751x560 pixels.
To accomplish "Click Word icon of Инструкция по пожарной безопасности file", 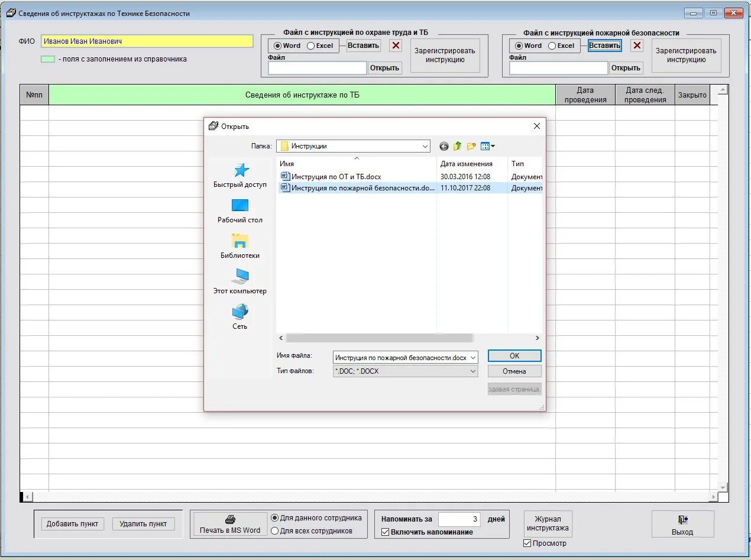I will coord(285,187).
